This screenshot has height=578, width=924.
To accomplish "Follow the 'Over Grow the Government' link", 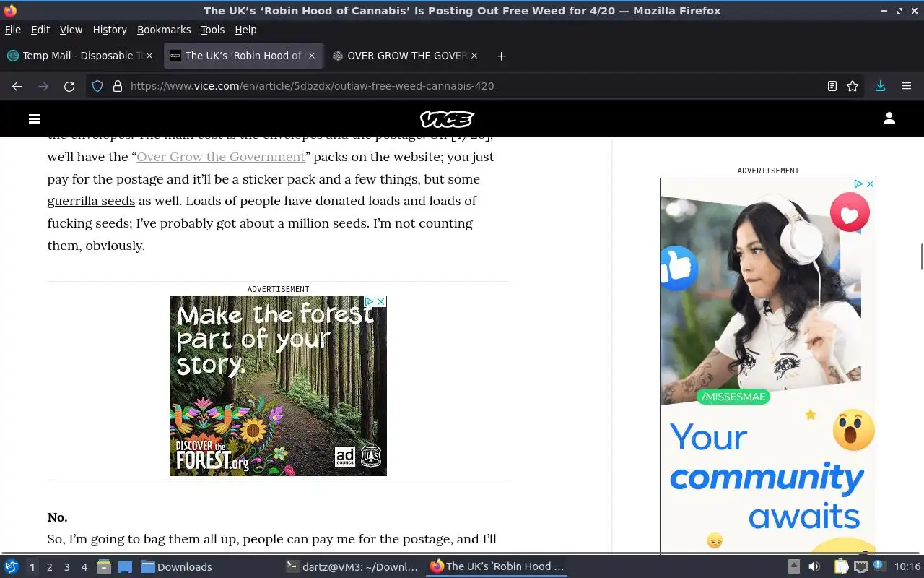I will click(221, 157).
